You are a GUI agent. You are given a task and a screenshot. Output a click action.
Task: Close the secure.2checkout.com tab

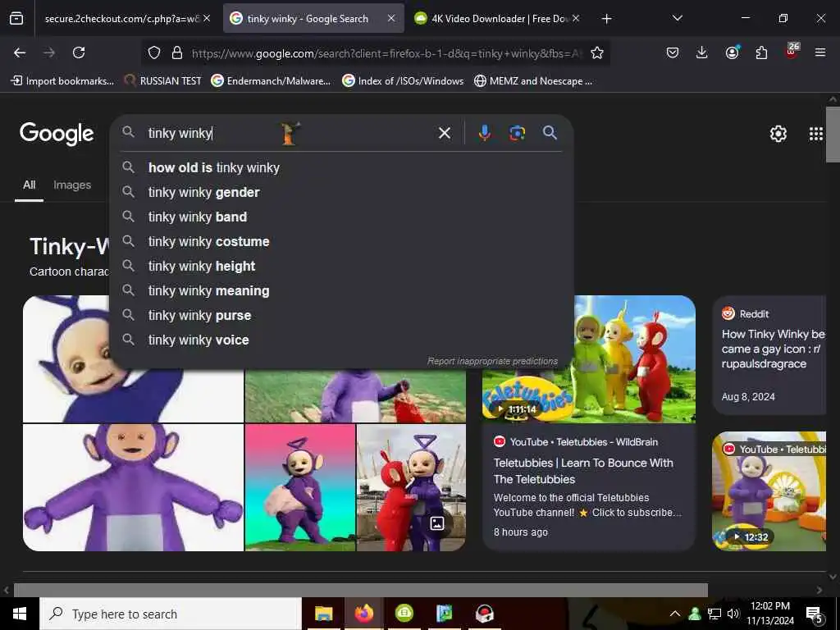[207, 18]
